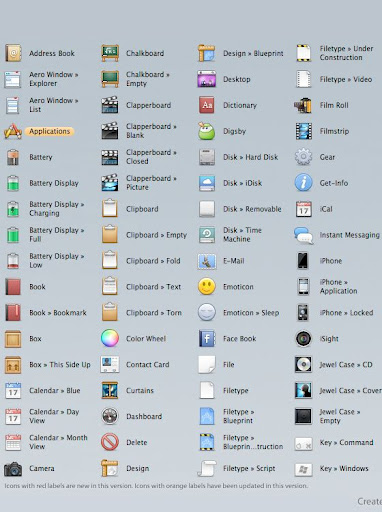Click the 'Filetype » Video' label
The image size is (382, 512).
[x=346, y=79]
